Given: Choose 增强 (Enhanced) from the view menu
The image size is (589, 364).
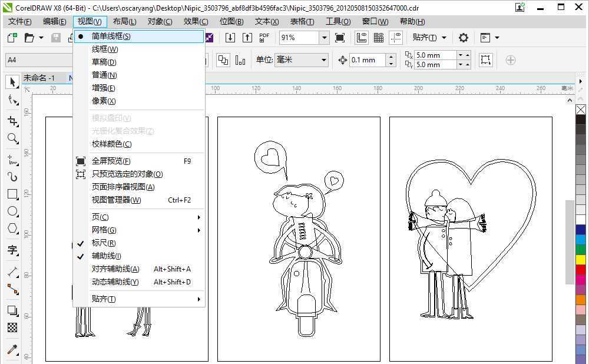Looking at the screenshot, I should point(104,88).
